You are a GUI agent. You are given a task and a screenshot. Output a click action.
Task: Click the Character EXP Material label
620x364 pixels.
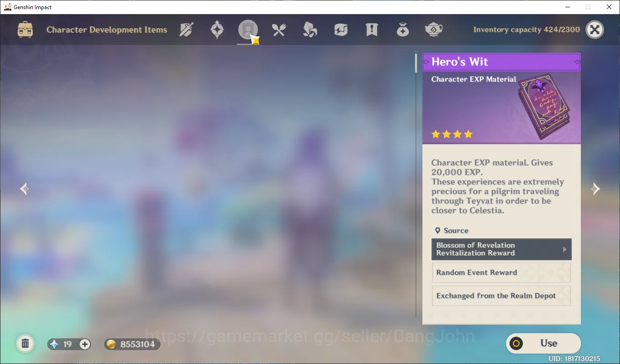[x=474, y=79]
